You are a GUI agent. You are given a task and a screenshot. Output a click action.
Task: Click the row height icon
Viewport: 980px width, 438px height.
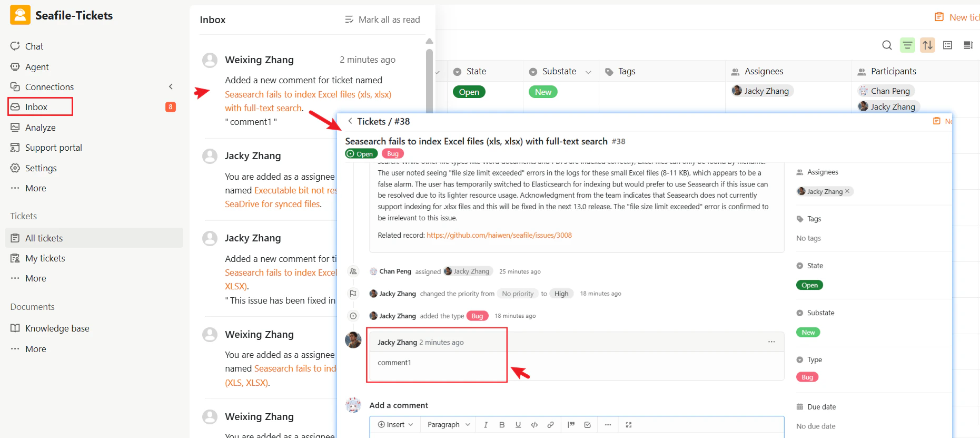(968, 45)
